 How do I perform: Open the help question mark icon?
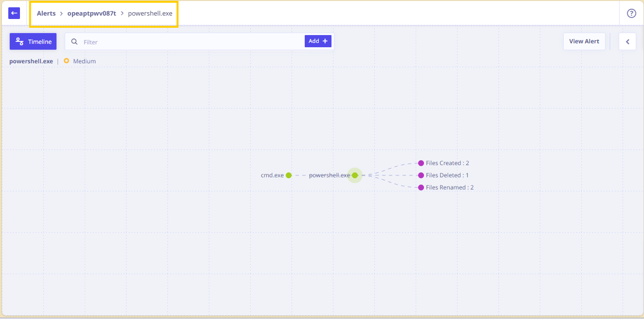tap(631, 13)
